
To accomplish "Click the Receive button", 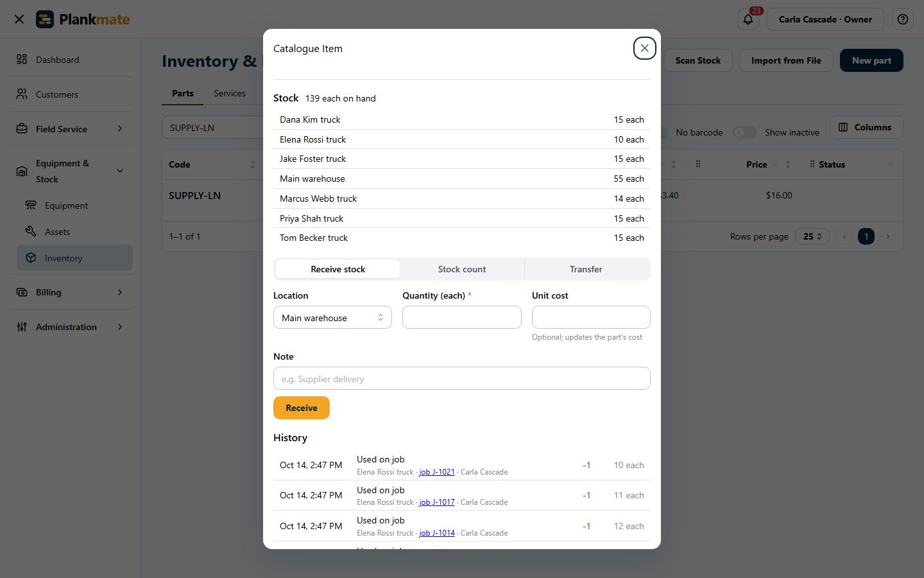I will point(302,408).
